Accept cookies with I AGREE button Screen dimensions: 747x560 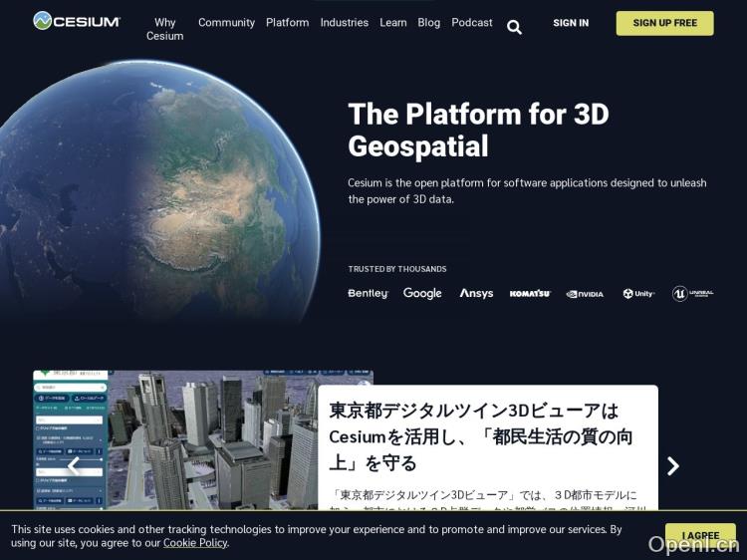700,535
